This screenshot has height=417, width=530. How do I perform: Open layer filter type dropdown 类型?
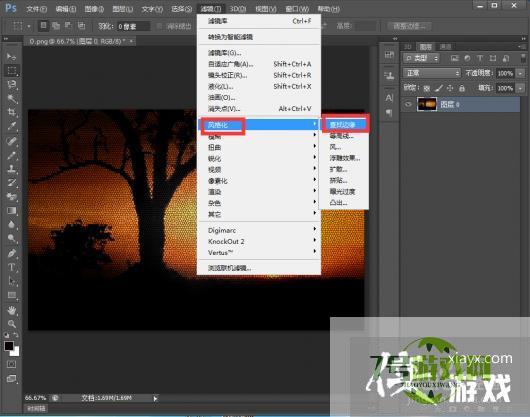coord(421,58)
